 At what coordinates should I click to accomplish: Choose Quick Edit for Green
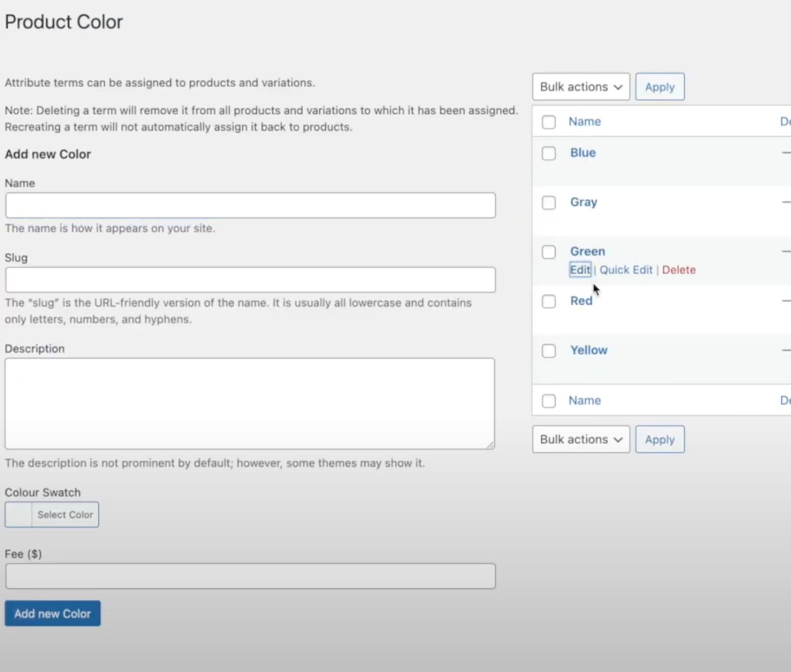click(x=626, y=270)
